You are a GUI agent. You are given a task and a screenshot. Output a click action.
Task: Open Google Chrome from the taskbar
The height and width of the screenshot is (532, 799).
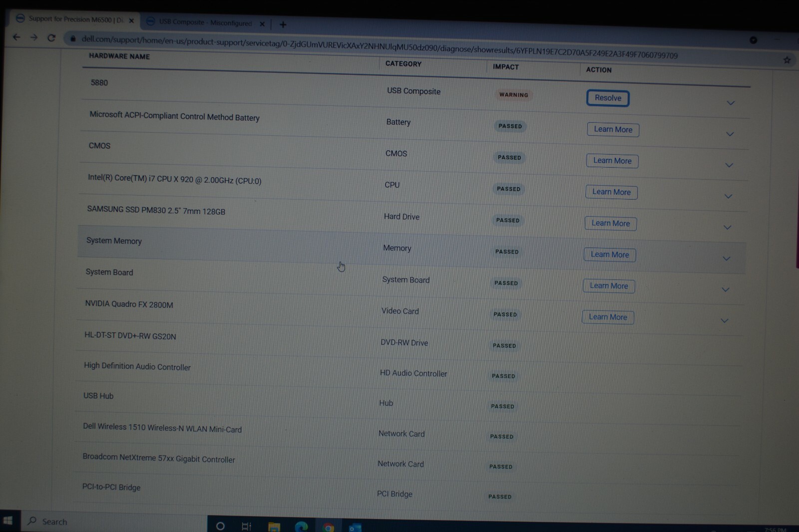click(328, 528)
